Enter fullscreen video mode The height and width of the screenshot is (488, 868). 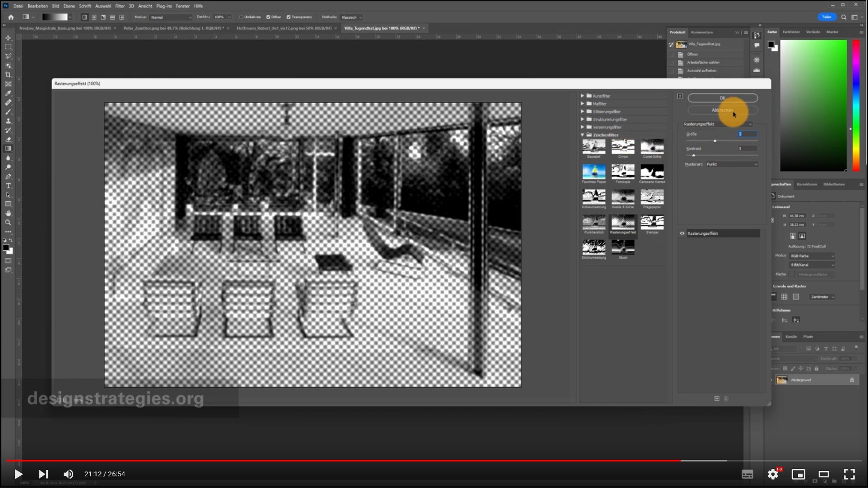[x=849, y=474]
